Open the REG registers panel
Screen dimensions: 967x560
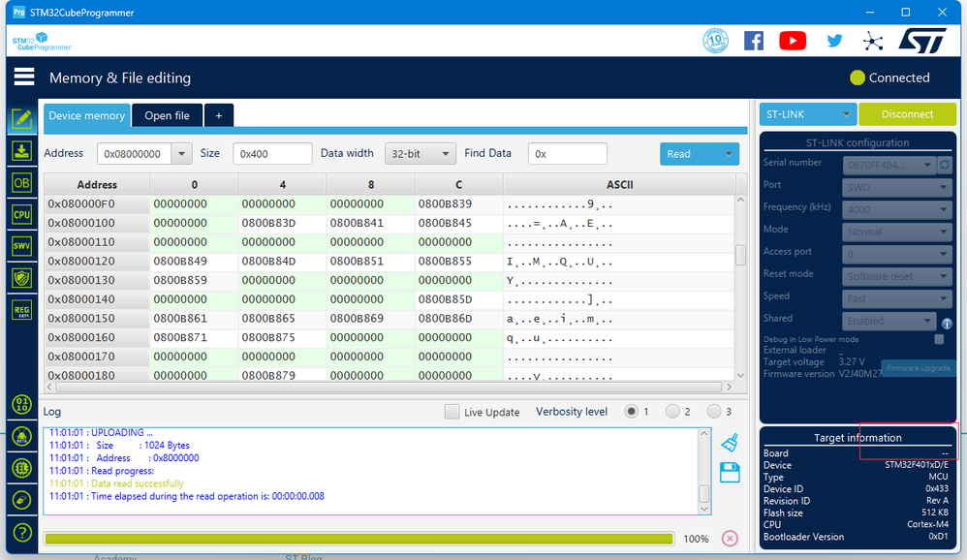[x=22, y=310]
